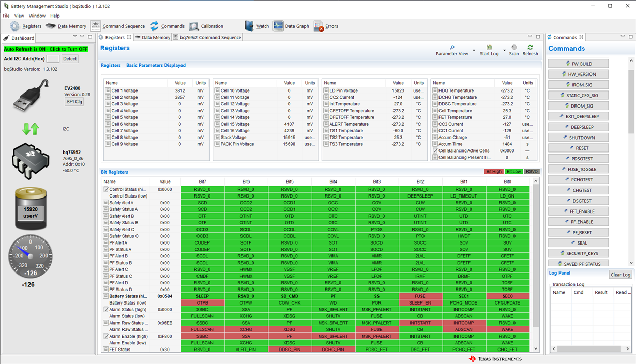Send the RESET command

tap(578, 148)
